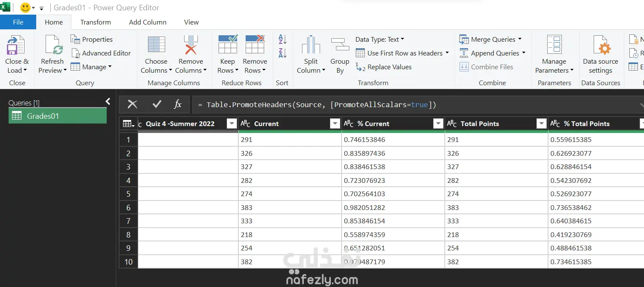
Task: Open filter dropdown for Current column
Action: pos(335,124)
